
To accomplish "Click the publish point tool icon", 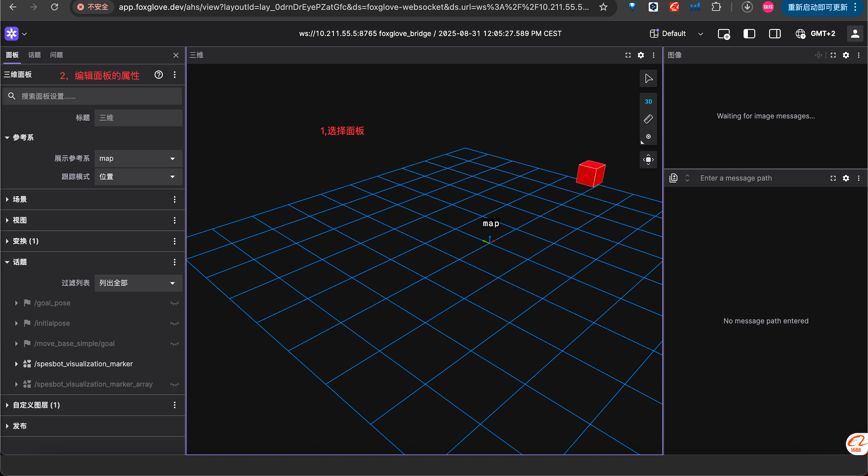I will 648,137.
